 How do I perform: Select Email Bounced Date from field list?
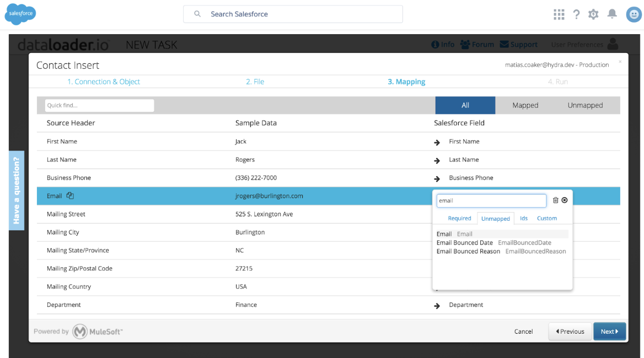[x=465, y=242]
